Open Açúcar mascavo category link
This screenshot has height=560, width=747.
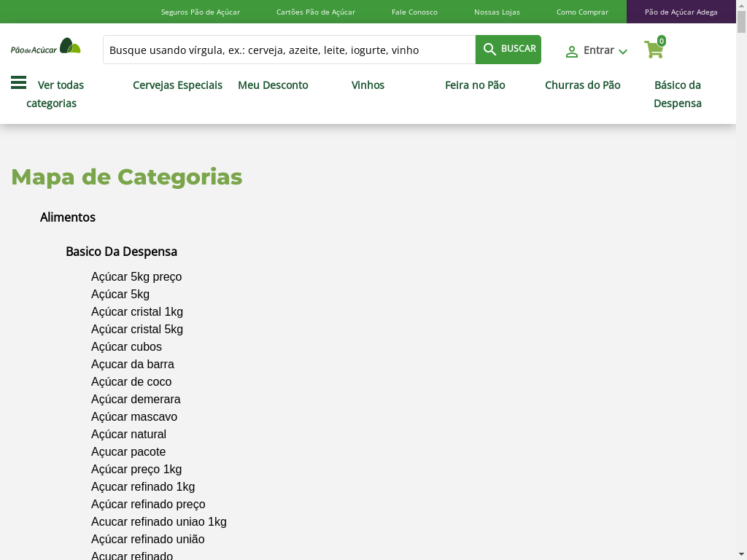point(134,417)
